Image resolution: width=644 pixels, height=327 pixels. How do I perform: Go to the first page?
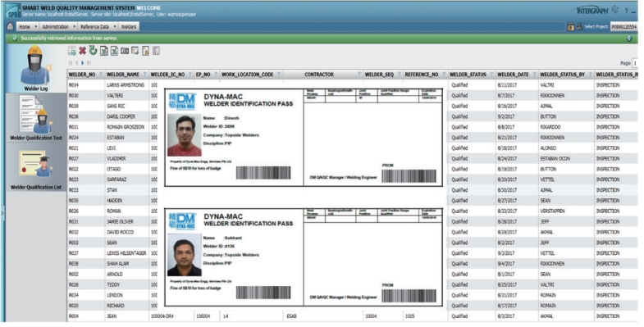coord(71,63)
